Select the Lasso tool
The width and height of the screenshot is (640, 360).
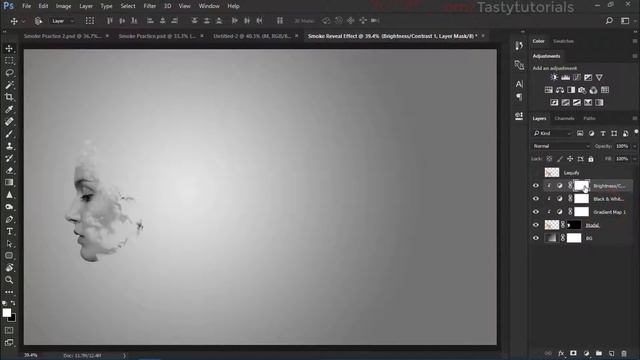point(9,73)
